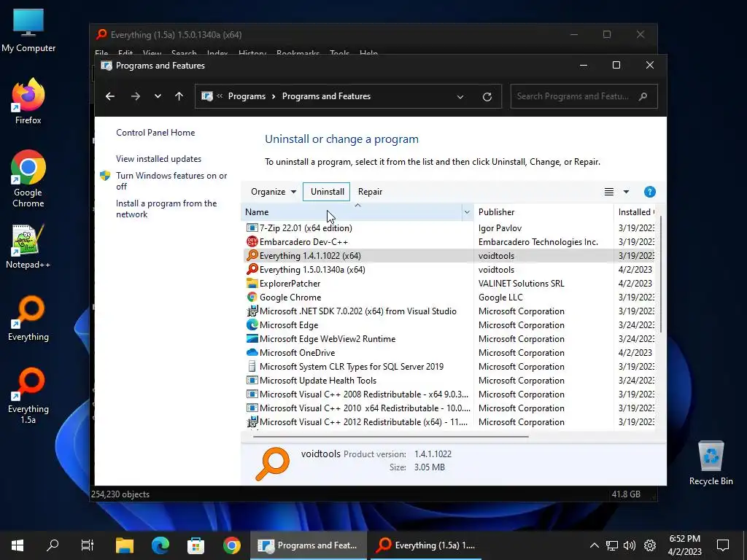Image resolution: width=747 pixels, height=560 pixels.
Task: Open the help question mark icon
Action: (649, 192)
